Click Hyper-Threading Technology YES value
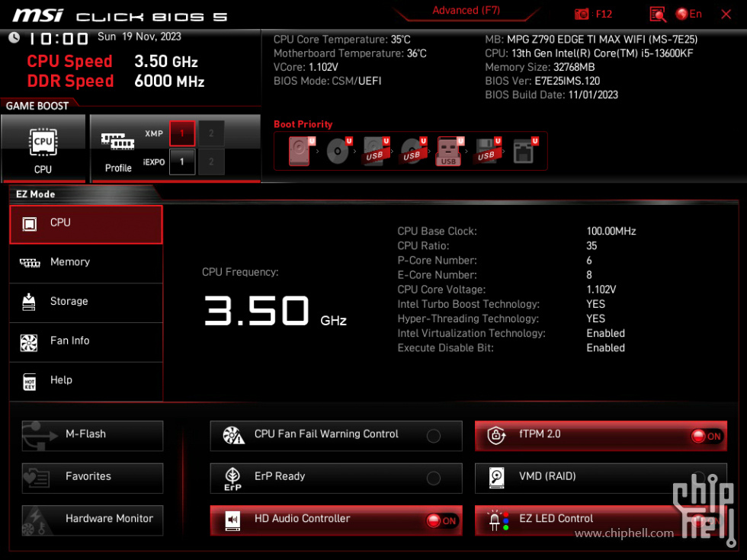The width and height of the screenshot is (747, 560). (595, 318)
